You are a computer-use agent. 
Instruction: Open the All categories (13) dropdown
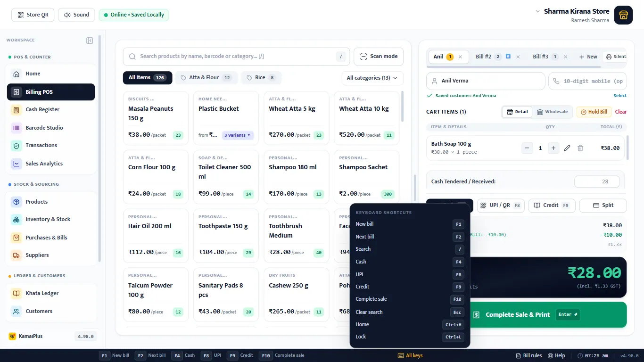point(372,78)
